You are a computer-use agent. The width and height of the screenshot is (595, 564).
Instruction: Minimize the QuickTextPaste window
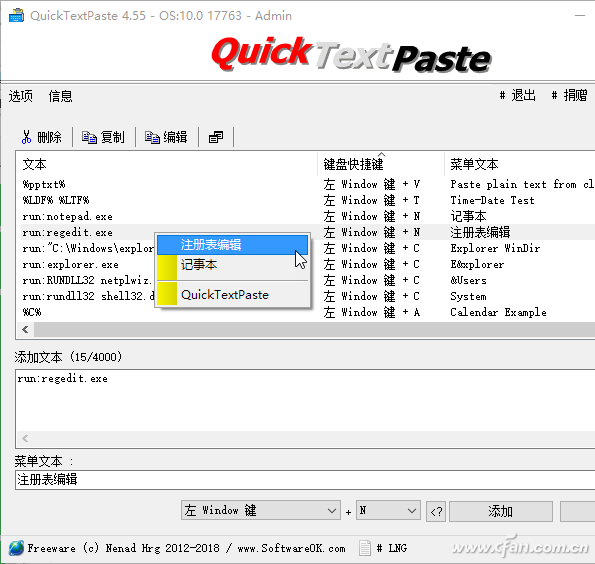(x=580, y=16)
